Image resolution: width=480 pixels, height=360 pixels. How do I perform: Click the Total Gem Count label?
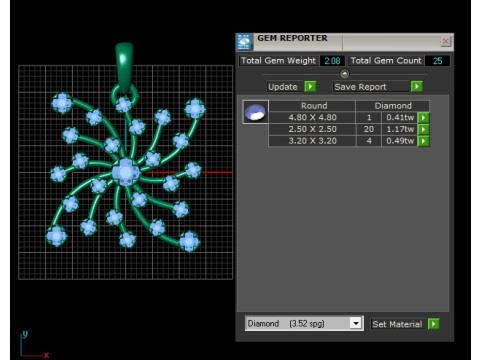click(x=386, y=61)
